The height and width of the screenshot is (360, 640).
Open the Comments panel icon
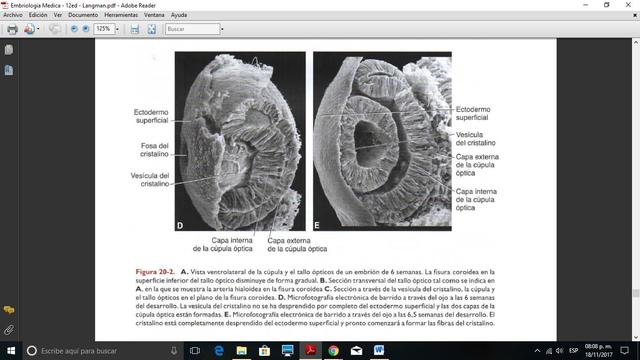[x=9, y=310]
